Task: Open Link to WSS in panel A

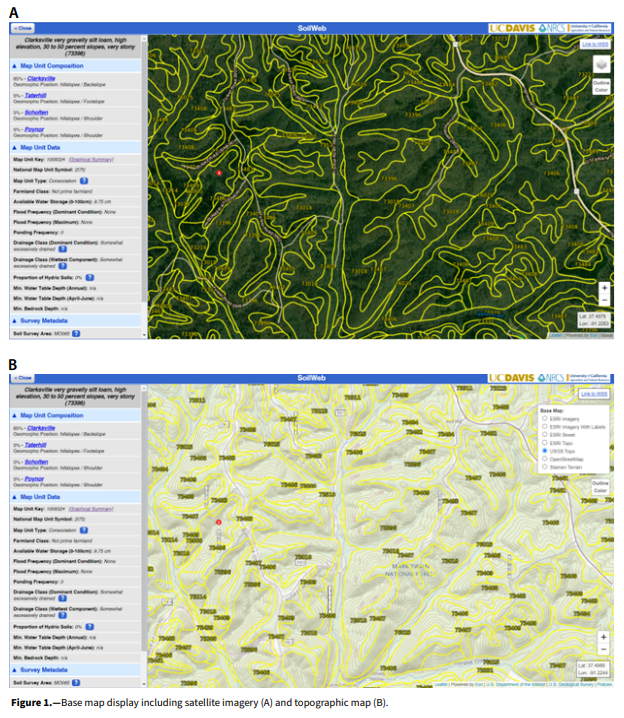Action: [595, 44]
